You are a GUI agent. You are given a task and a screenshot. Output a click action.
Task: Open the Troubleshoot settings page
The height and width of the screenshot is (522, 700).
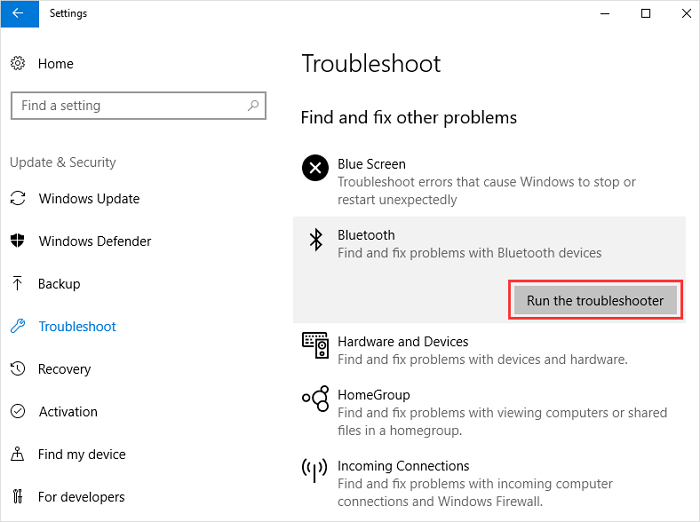(x=77, y=326)
